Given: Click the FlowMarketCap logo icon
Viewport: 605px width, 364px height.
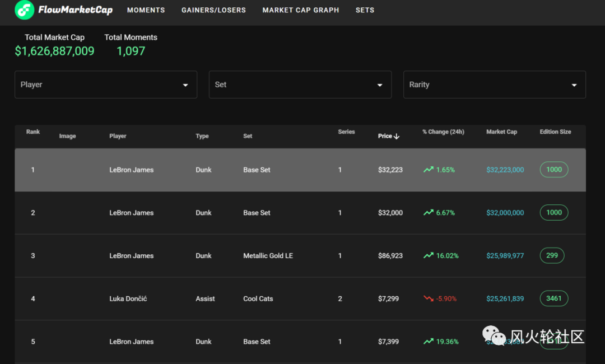Looking at the screenshot, I should 24,10.
